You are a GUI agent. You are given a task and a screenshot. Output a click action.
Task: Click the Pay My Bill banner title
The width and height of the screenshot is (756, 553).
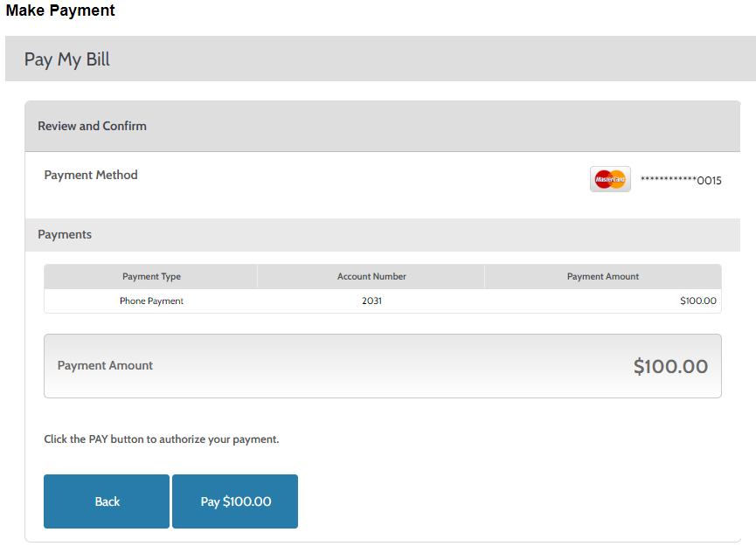point(67,59)
